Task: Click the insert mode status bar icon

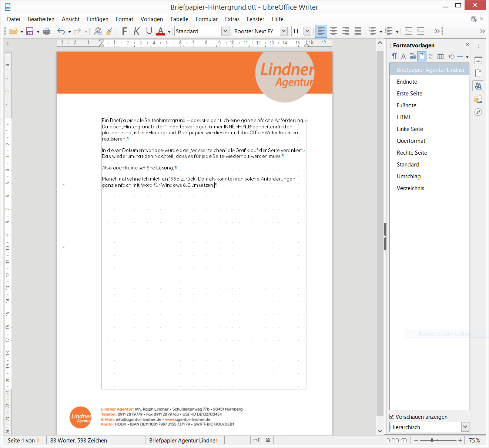Action: (256, 440)
